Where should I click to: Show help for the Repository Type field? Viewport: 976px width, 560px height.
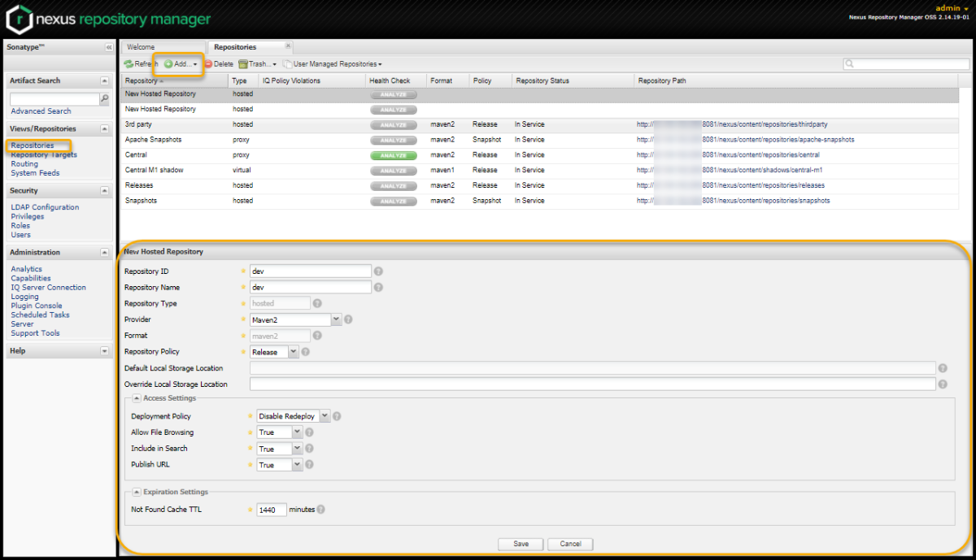click(317, 303)
